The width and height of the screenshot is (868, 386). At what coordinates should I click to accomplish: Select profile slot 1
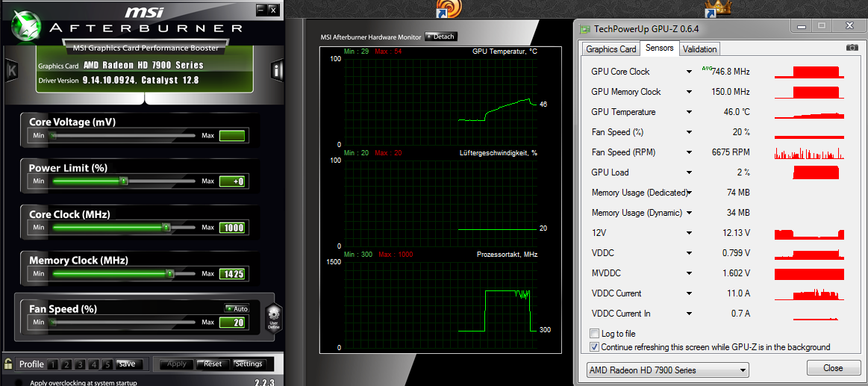pos(52,364)
